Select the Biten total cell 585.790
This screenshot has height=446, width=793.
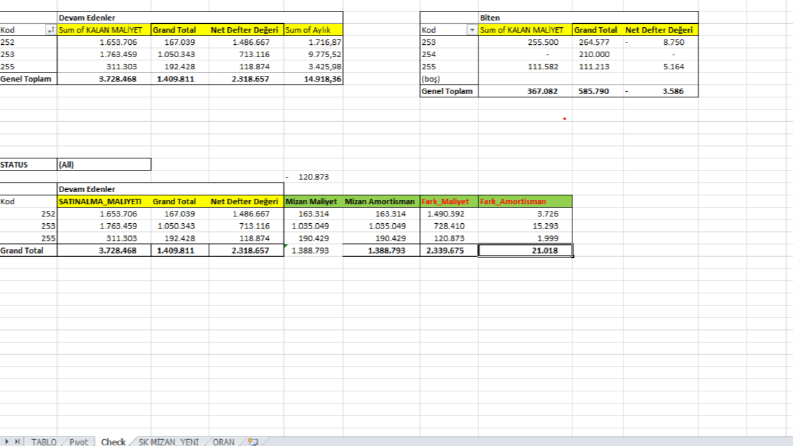tap(597, 91)
